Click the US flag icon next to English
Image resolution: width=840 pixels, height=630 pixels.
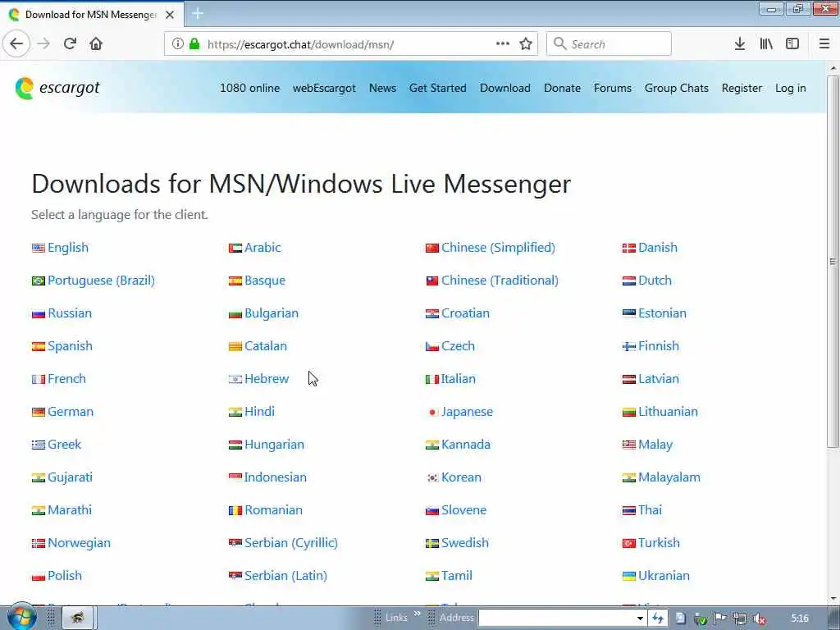pyautogui.click(x=38, y=248)
